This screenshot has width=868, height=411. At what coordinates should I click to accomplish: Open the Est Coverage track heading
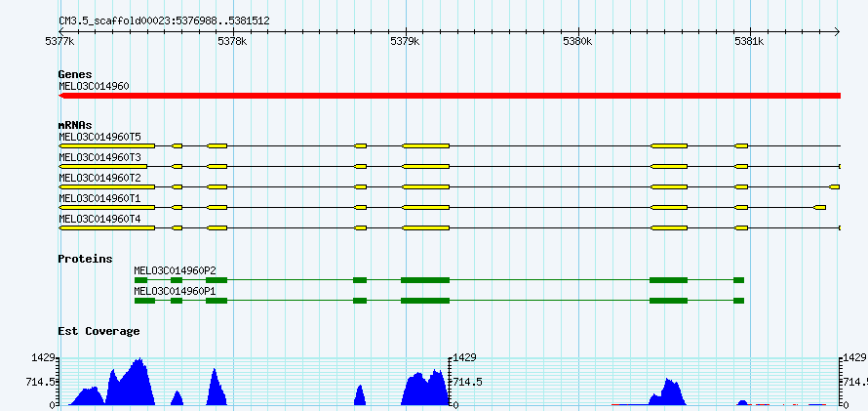coord(99,331)
